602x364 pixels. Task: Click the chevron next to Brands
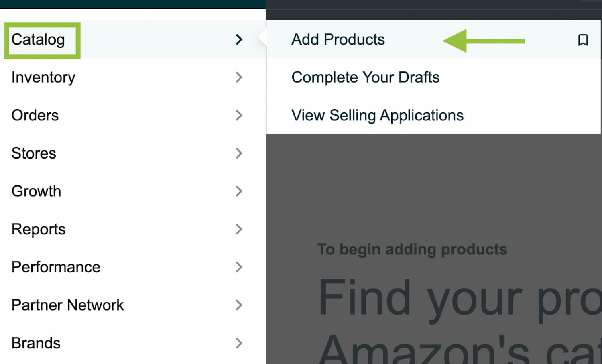[x=239, y=343]
